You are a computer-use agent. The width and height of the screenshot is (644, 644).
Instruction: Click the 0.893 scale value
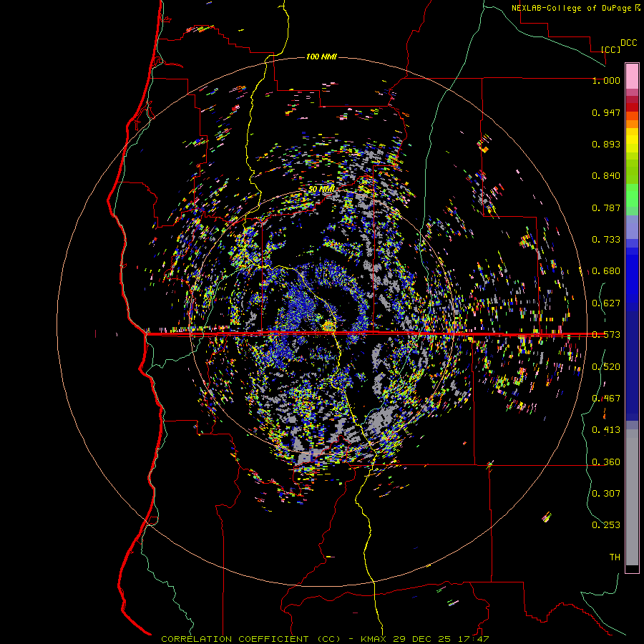606,144
